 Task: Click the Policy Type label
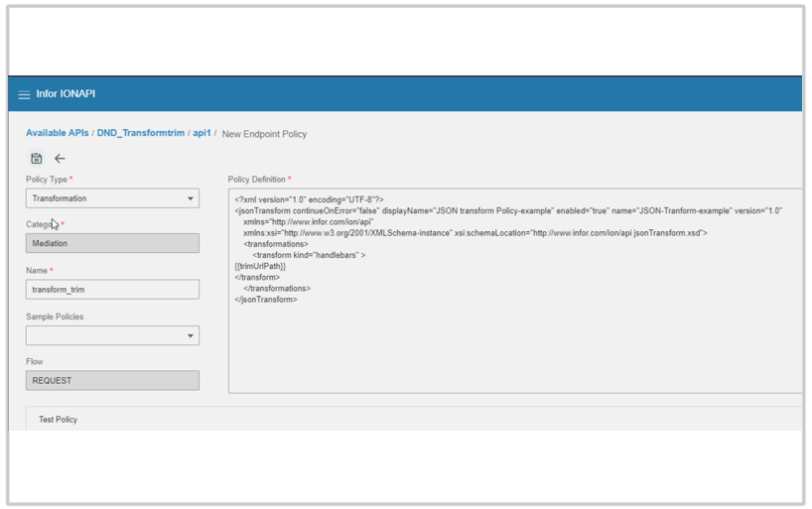(47, 180)
